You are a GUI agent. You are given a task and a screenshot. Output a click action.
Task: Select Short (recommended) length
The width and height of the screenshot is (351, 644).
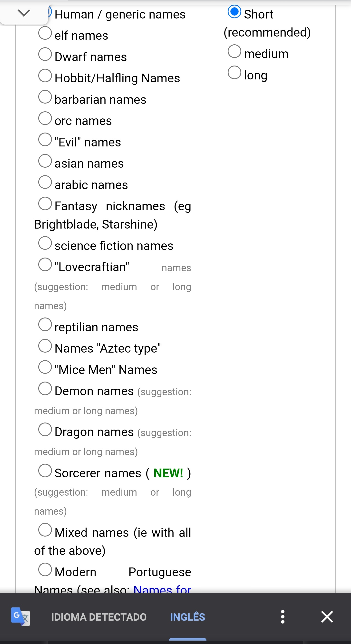click(x=234, y=12)
